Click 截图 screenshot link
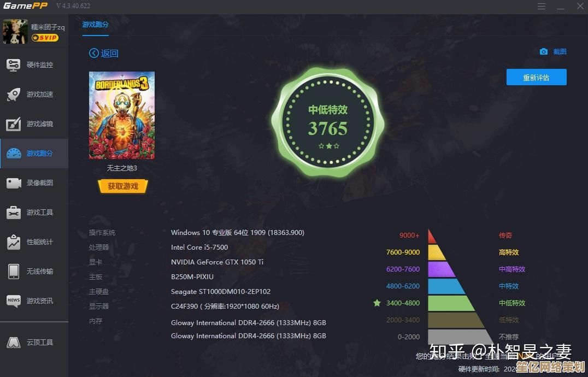The image size is (588, 377). pos(560,52)
